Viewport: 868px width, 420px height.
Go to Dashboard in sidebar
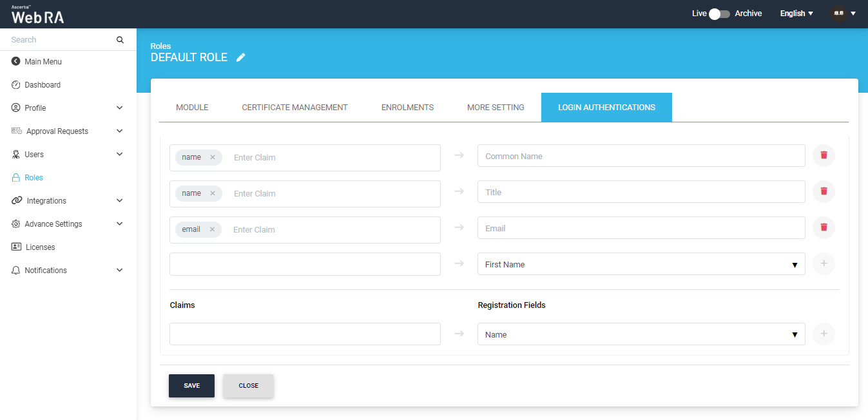(43, 85)
